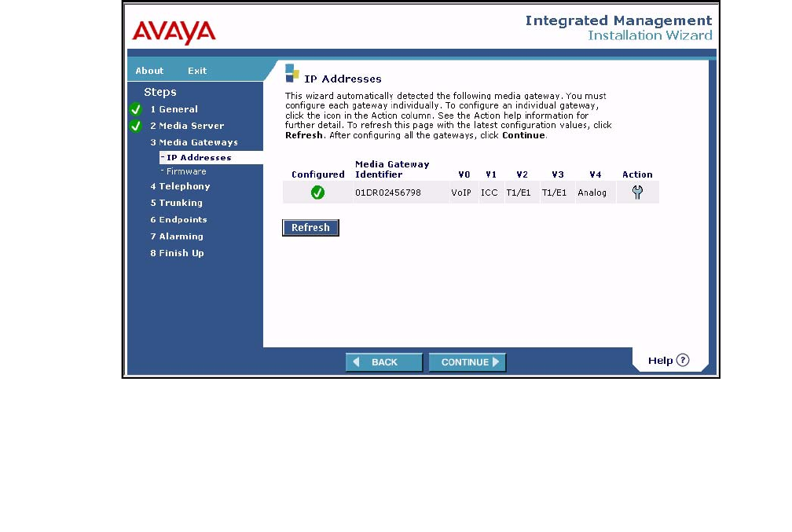The image size is (792, 532).
Task: Click the VoIP cell under V0
Action: [x=461, y=193]
